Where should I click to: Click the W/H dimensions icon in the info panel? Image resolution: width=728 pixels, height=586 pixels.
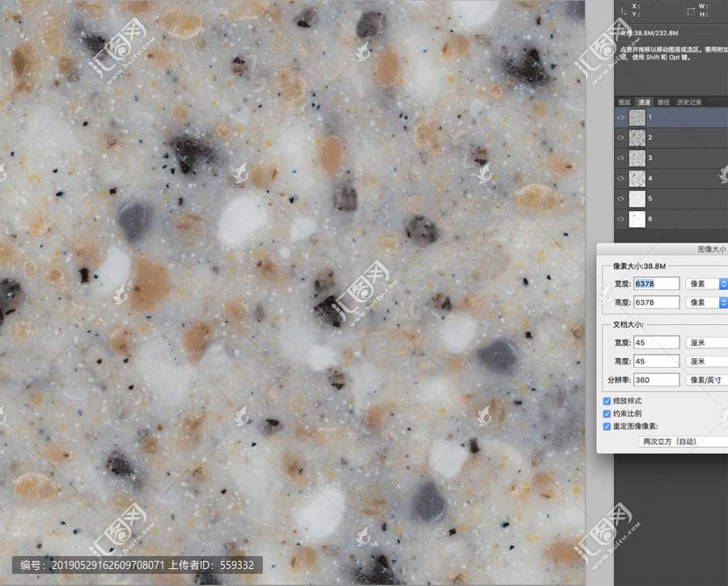pyautogui.click(x=691, y=11)
